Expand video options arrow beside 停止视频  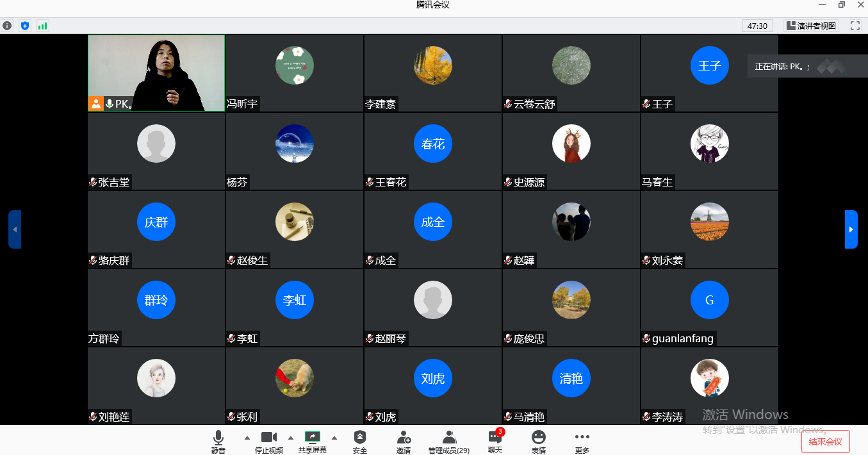pos(291,438)
